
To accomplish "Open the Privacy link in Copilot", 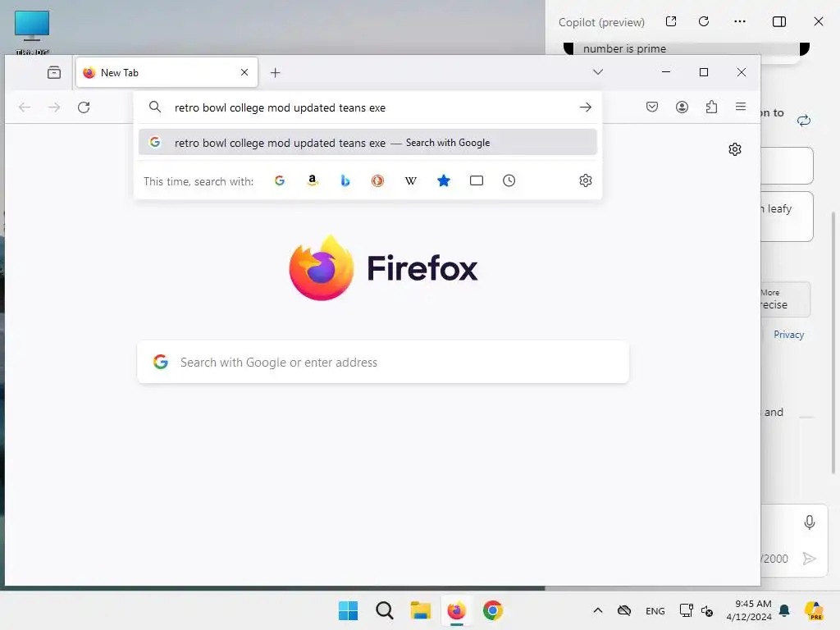I will (x=788, y=335).
